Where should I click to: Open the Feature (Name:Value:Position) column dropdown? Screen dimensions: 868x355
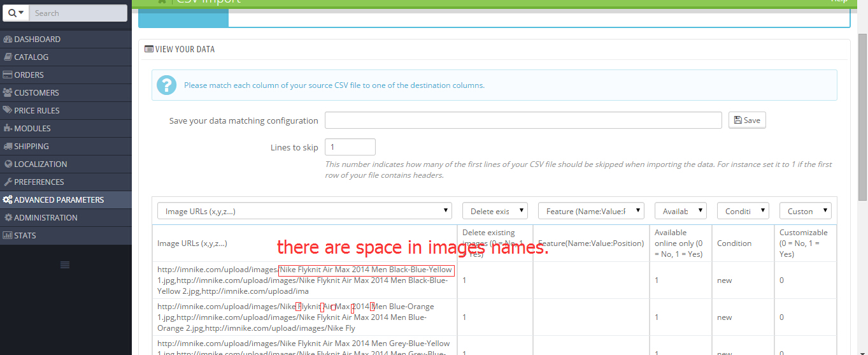[591, 211]
